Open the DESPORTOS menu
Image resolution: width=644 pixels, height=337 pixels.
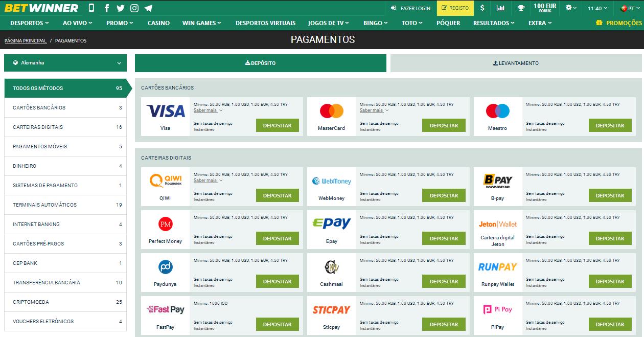30,23
